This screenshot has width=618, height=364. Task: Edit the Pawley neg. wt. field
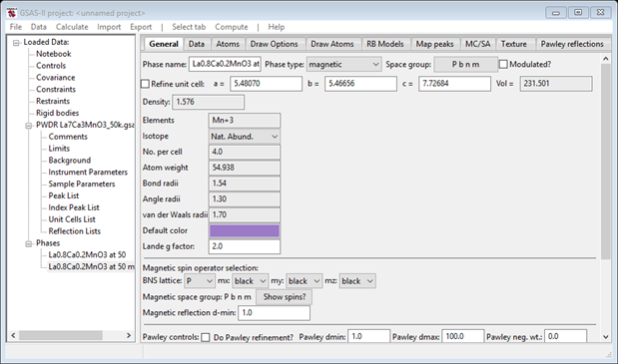click(x=565, y=336)
